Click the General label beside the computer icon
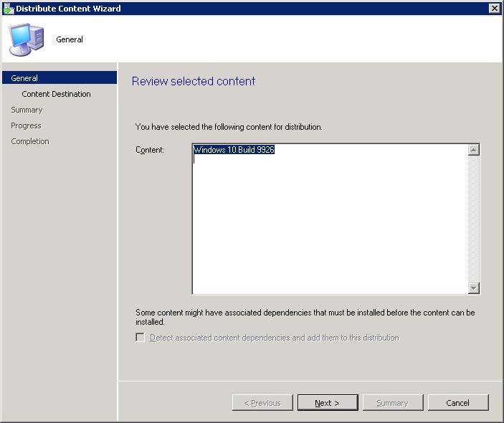The width and height of the screenshot is (504, 423). click(70, 39)
